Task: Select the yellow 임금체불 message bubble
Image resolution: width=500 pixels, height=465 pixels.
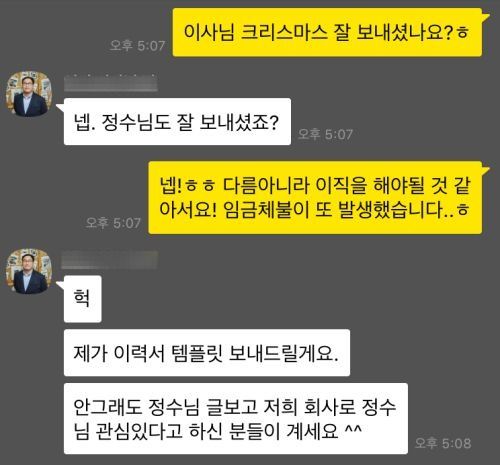Action: [315, 198]
